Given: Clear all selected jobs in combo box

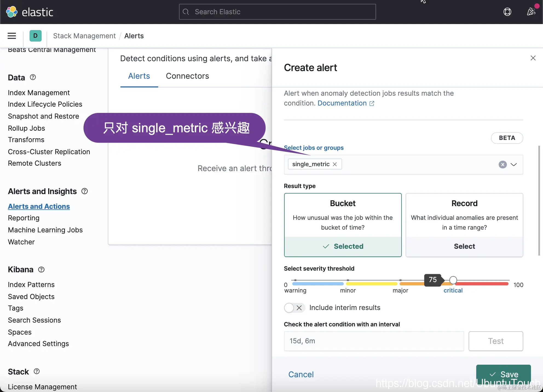Looking at the screenshot, I should pyautogui.click(x=502, y=165).
